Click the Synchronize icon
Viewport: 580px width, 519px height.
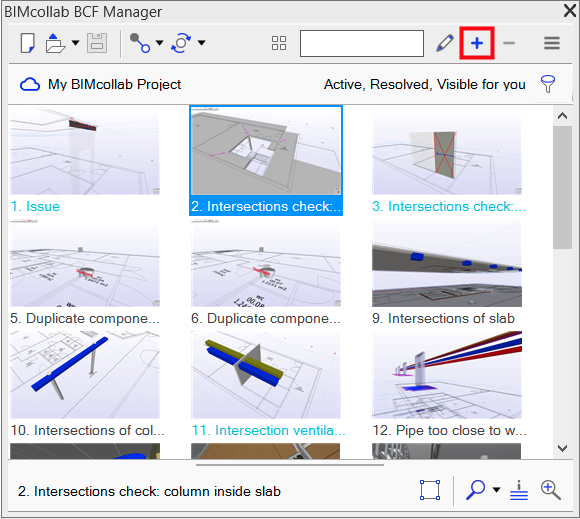pyautogui.click(x=181, y=43)
